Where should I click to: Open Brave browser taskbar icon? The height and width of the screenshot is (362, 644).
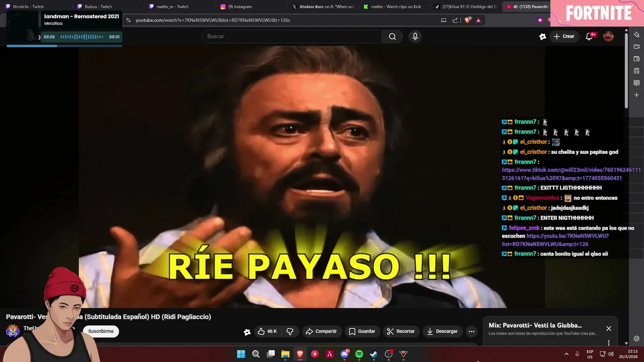click(300, 354)
